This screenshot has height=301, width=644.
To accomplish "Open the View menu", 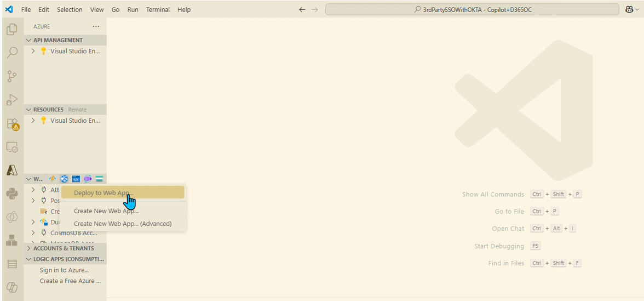I will coord(97,9).
